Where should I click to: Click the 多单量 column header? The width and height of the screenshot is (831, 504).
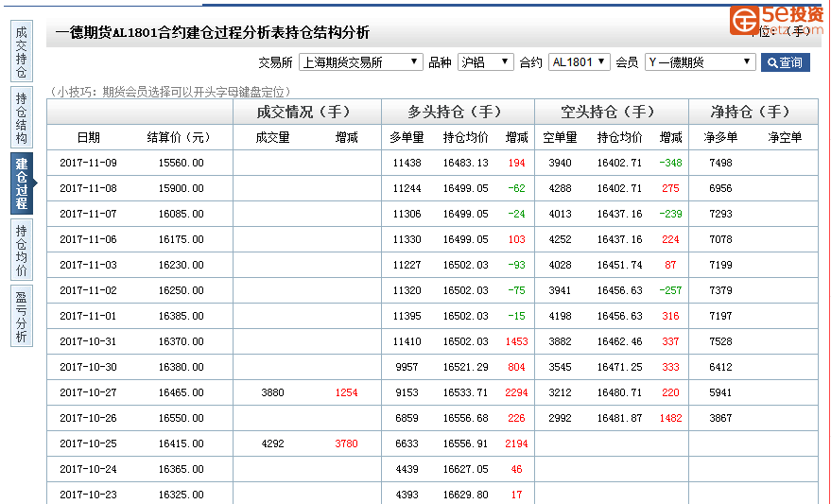(407, 138)
